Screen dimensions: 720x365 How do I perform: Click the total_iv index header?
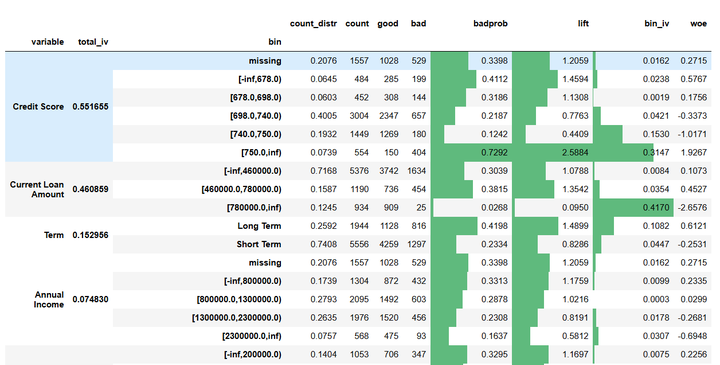93,42
